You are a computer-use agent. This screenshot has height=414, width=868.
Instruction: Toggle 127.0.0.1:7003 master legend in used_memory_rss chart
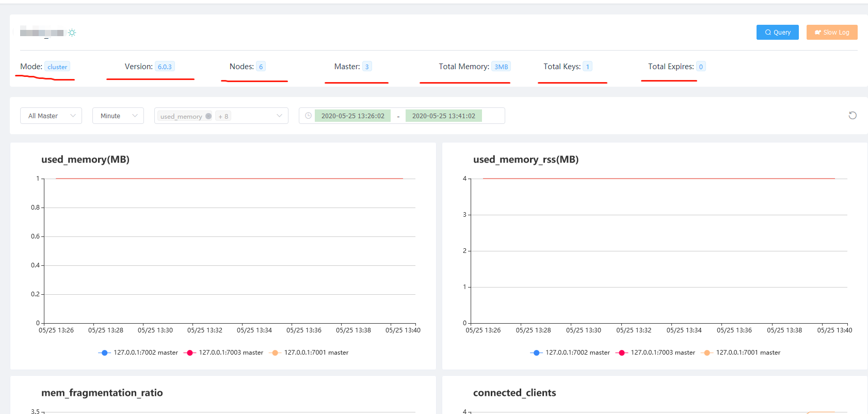click(x=655, y=353)
